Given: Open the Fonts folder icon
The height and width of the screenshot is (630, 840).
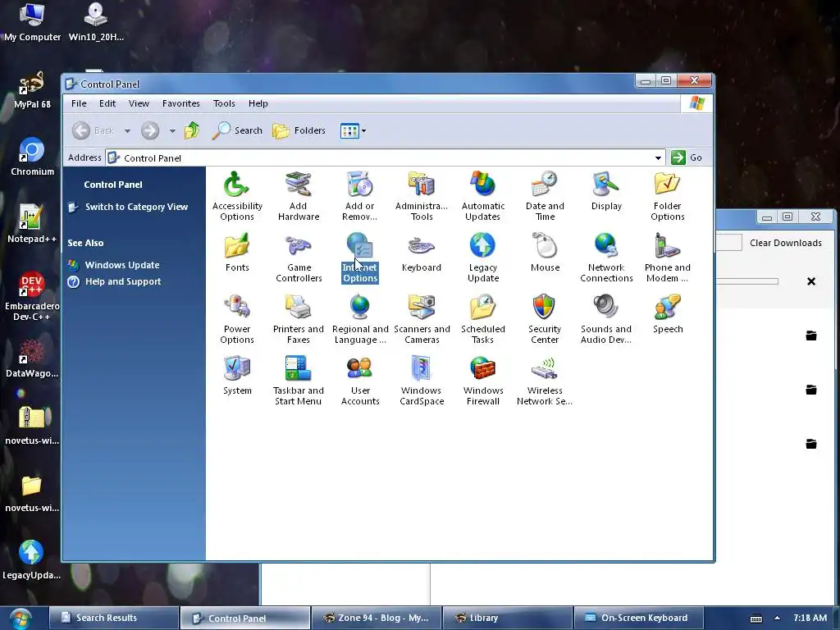Looking at the screenshot, I should [237, 253].
